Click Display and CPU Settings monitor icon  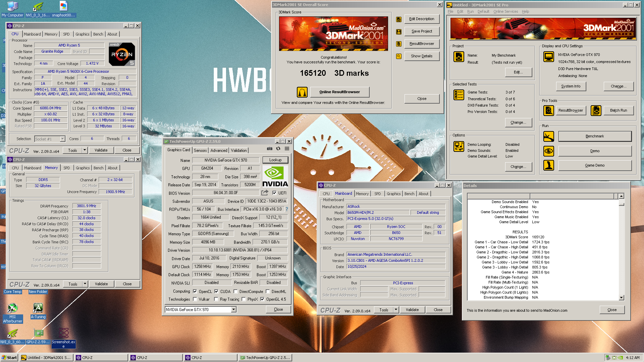(x=549, y=57)
